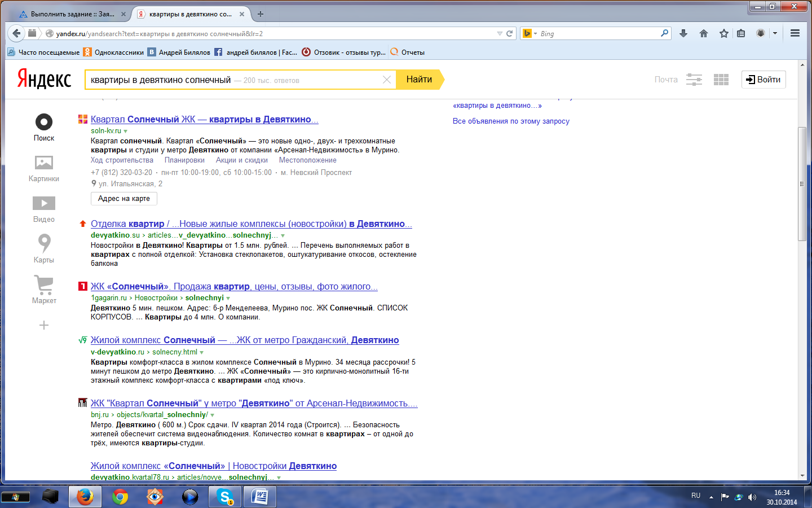This screenshot has height=508, width=812.
Task: Show hidden system tray icons arrow
Action: pyautogui.click(x=711, y=497)
